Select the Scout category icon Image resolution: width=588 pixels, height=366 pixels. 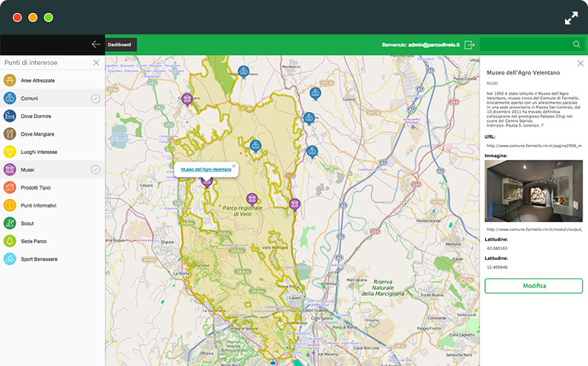click(10, 223)
